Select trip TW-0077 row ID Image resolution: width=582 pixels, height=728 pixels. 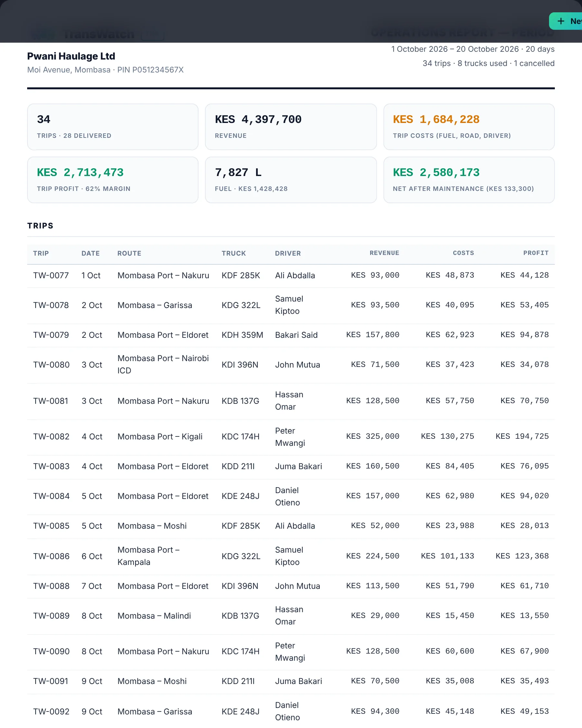tap(51, 275)
